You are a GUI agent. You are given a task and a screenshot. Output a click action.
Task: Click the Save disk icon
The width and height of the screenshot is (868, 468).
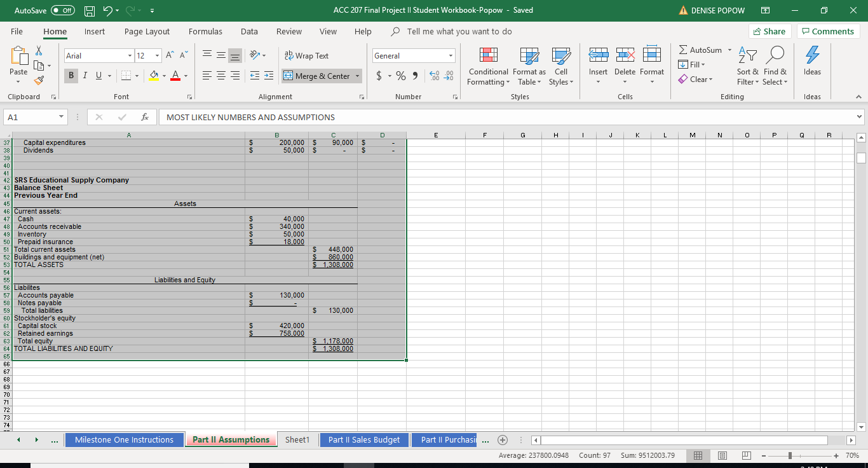click(x=90, y=10)
